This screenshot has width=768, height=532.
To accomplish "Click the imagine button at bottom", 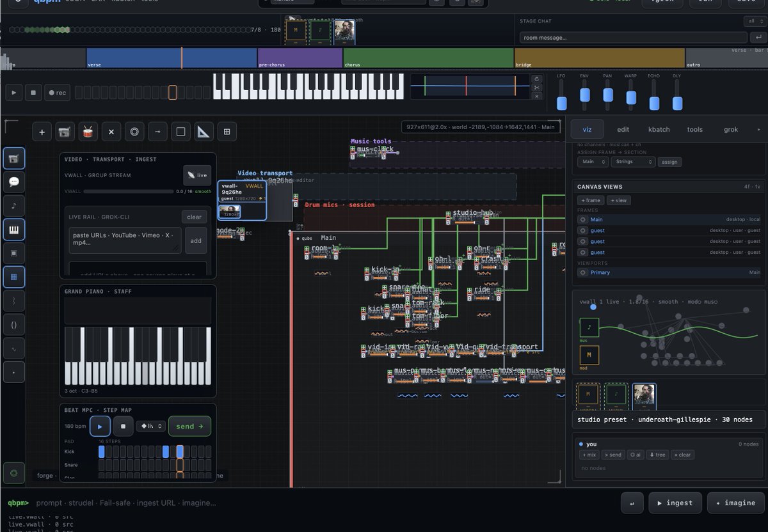I will tap(735, 503).
